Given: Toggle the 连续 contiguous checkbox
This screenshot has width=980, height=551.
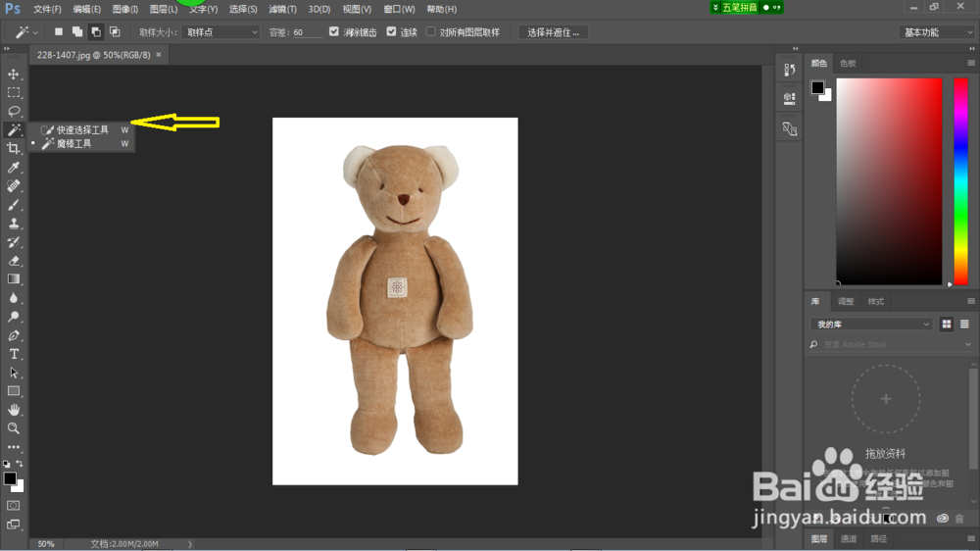Looking at the screenshot, I should point(391,31).
